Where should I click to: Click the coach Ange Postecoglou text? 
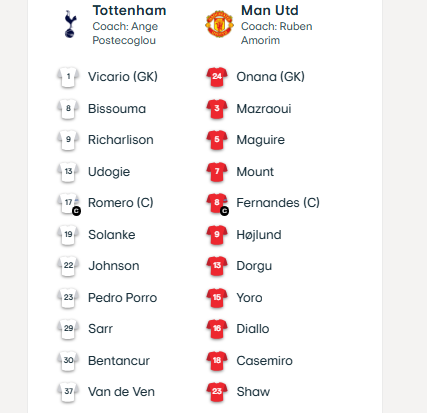[125, 33]
